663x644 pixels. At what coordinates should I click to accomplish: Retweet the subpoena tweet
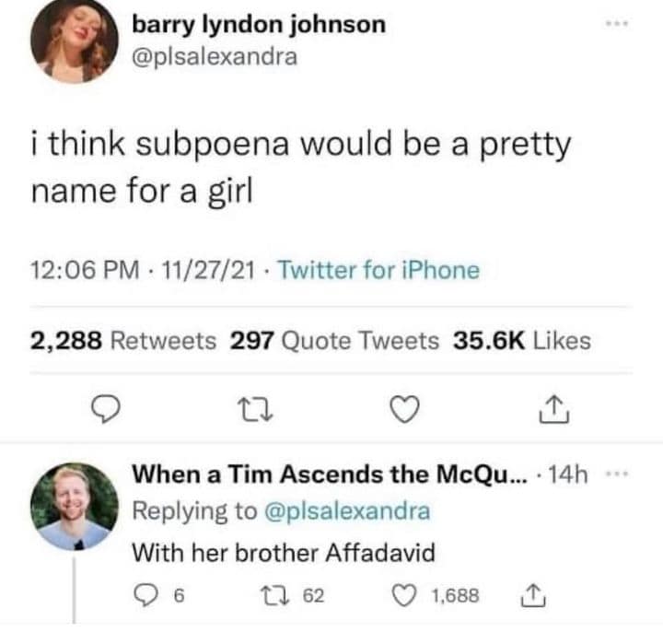(x=255, y=409)
